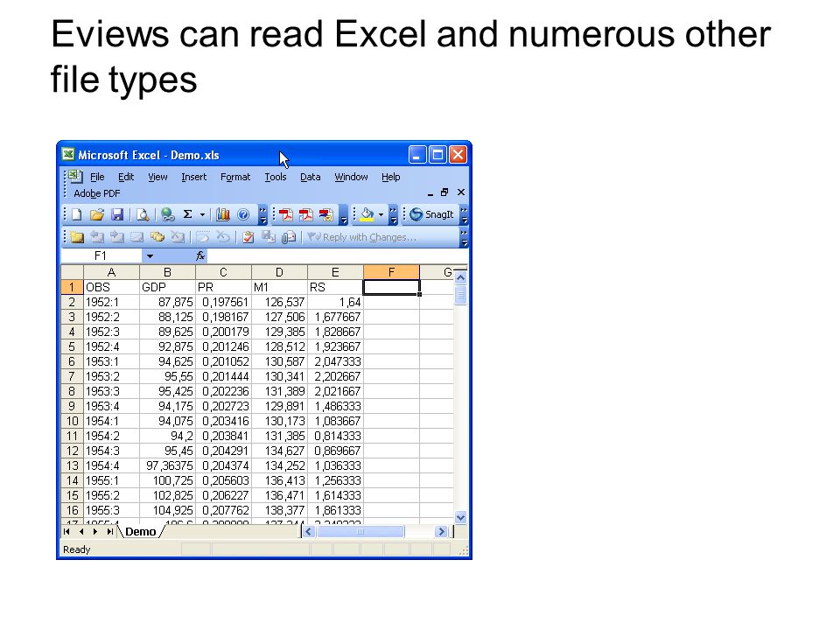Open the Adobe PDF menu
840x630 pixels.
click(96, 193)
